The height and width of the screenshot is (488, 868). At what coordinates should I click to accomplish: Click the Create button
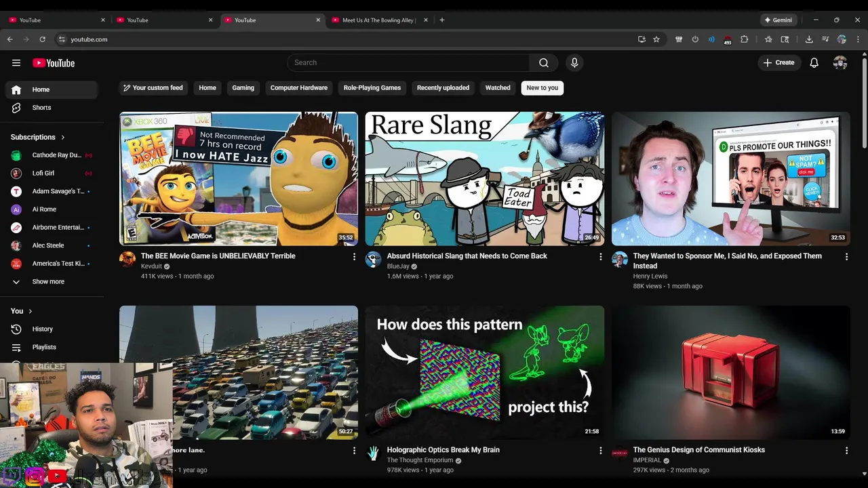click(x=778, y=63)
